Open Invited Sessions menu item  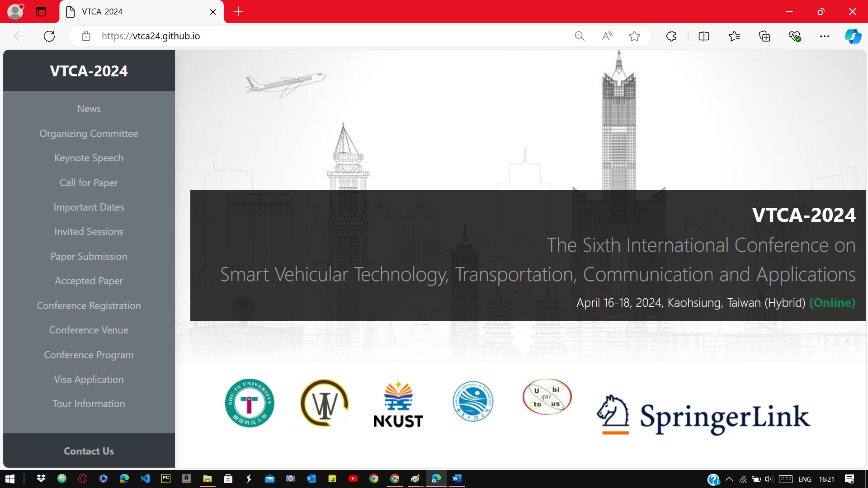[x=89, y=232]
